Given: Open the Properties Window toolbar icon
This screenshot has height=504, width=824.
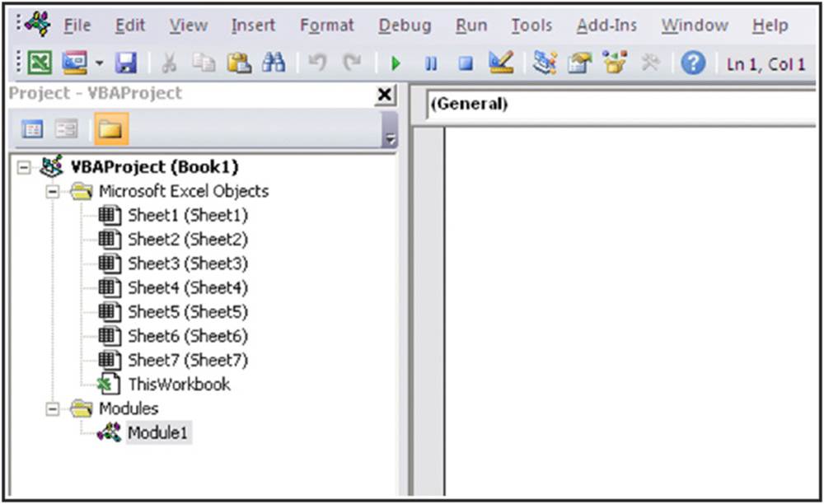Looking at the screenshot, I should 579,63.
